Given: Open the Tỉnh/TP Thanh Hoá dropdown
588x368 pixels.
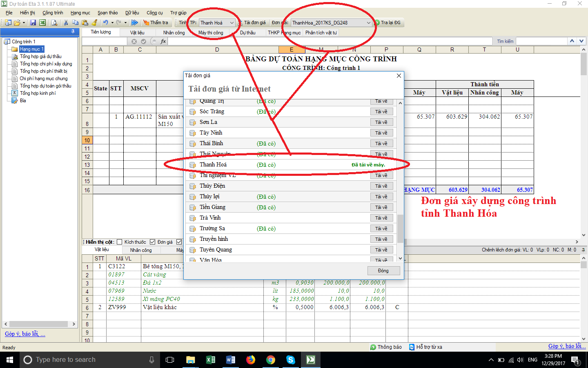Looking at the screenshot, I should pyautogui.click(x=232, y=23).
